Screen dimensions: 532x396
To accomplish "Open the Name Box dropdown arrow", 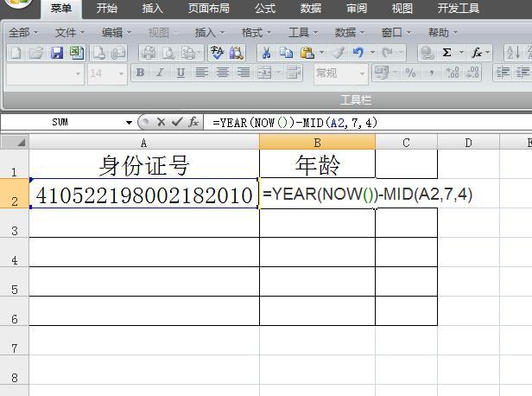I will pyautogui.click(x=129, y=122).
